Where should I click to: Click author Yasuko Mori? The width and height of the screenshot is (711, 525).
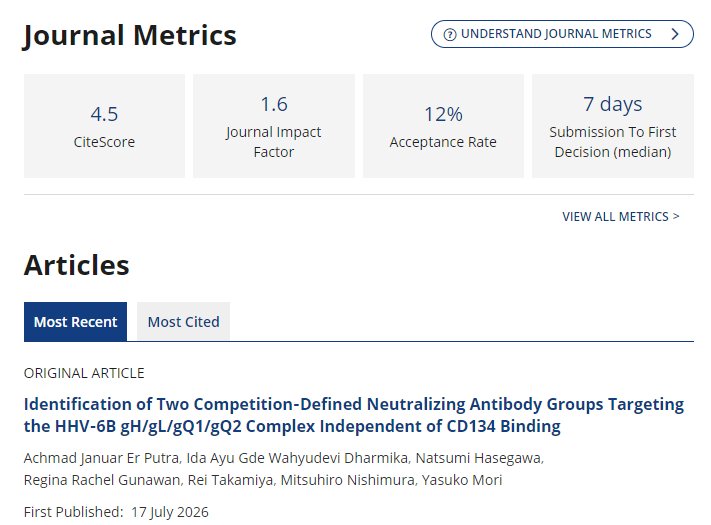click(x=462, y=480)
